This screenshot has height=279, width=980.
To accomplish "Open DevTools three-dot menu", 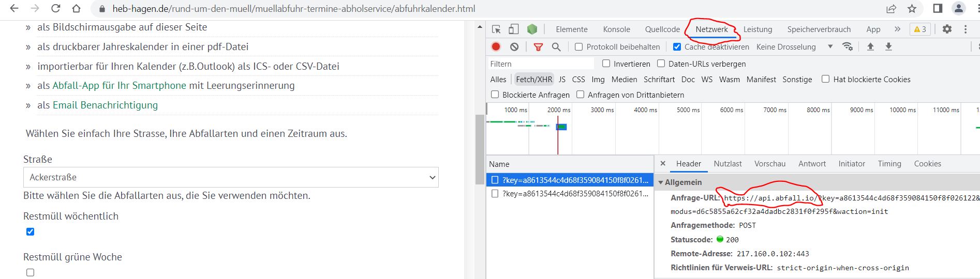I will (x=966, y=29).
